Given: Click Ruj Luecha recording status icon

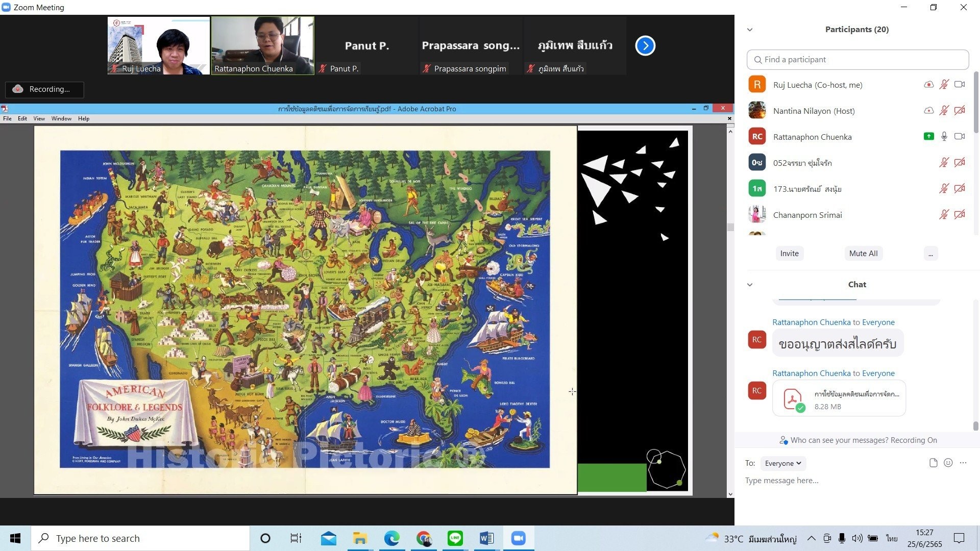Looking at the screenshot, I should pyautogui.click(x=928, y=85).
